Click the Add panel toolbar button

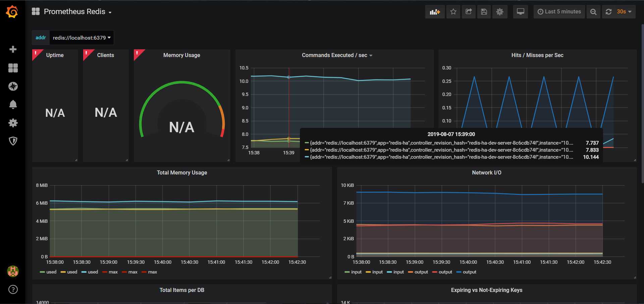[x=435, y=12]
